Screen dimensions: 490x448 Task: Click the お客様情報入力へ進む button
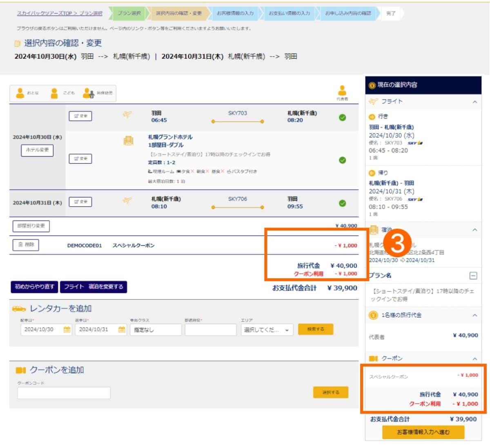[x=423, y=432]
